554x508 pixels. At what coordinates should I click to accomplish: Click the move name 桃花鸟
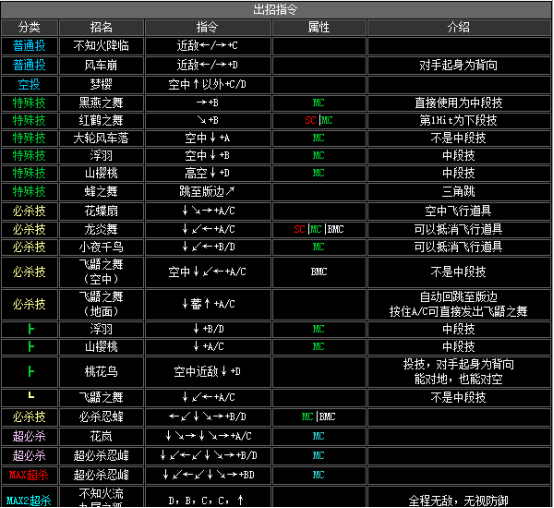pos(101,372)
